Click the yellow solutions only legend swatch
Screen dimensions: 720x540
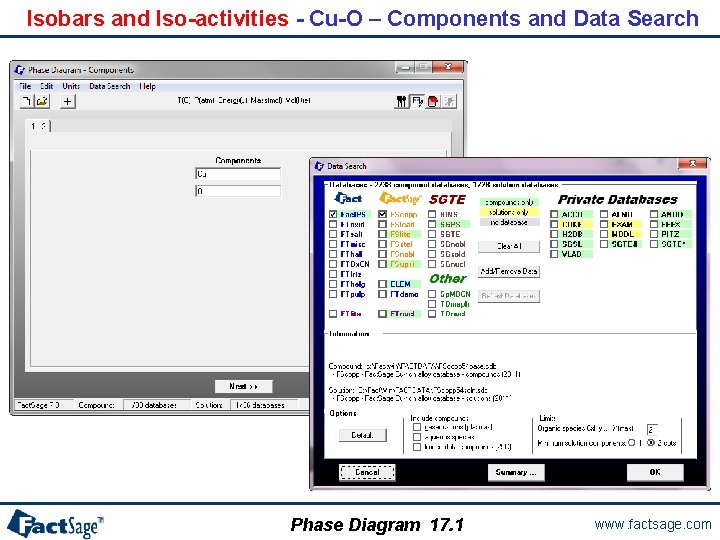point(509,212)
